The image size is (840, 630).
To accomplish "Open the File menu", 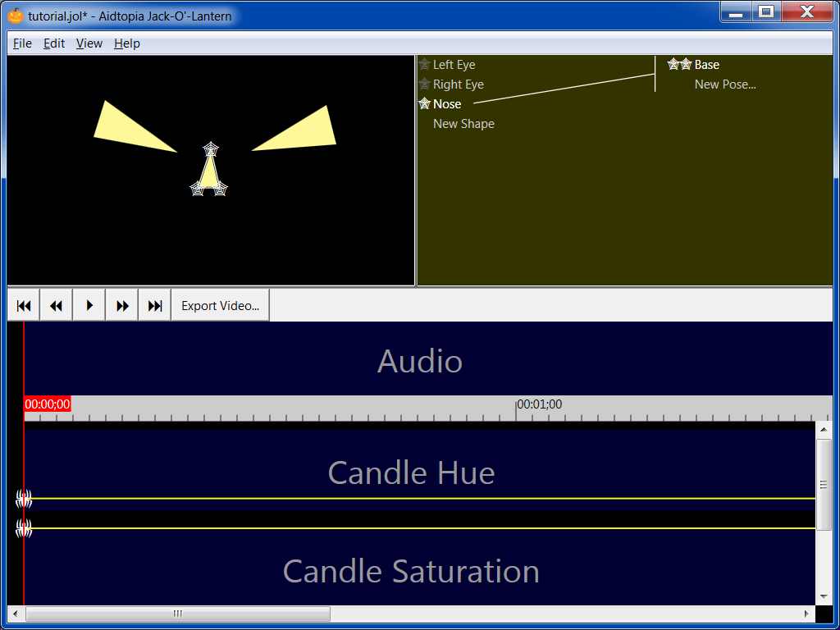I will [22, 43].
